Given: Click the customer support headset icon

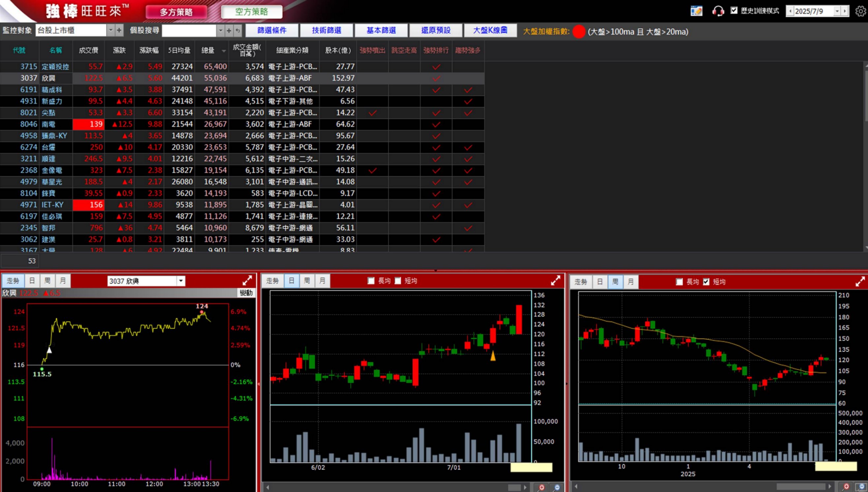Looking at the screenshot, I should 718,11.
